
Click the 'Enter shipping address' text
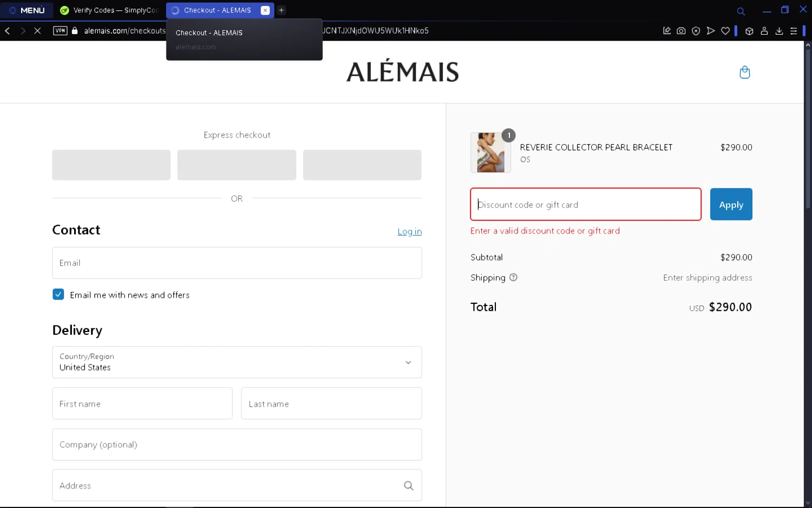point(708,277)
